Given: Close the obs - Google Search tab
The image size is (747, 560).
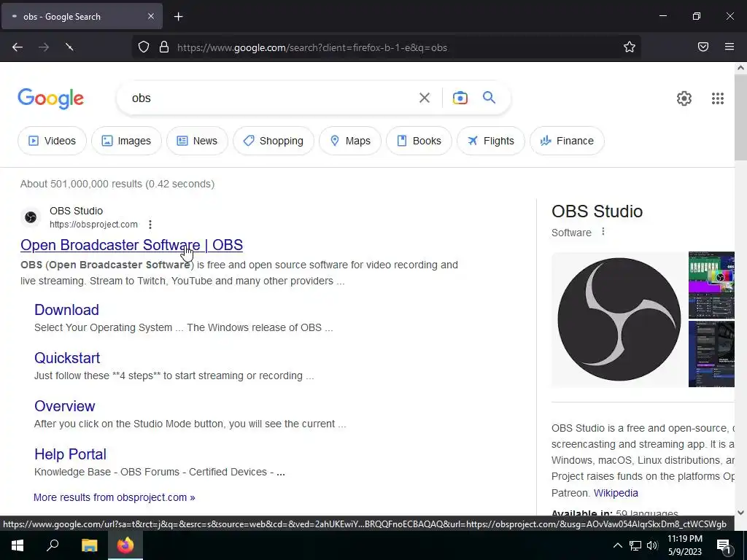Looking at the screenshot, I should tap(150, 16).
